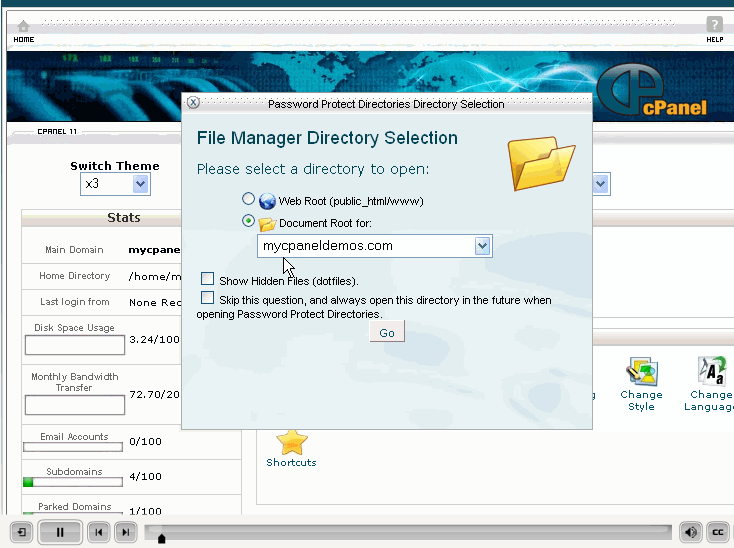
Task: Click the Subdomains usage bar
Action: click(73, 482)
